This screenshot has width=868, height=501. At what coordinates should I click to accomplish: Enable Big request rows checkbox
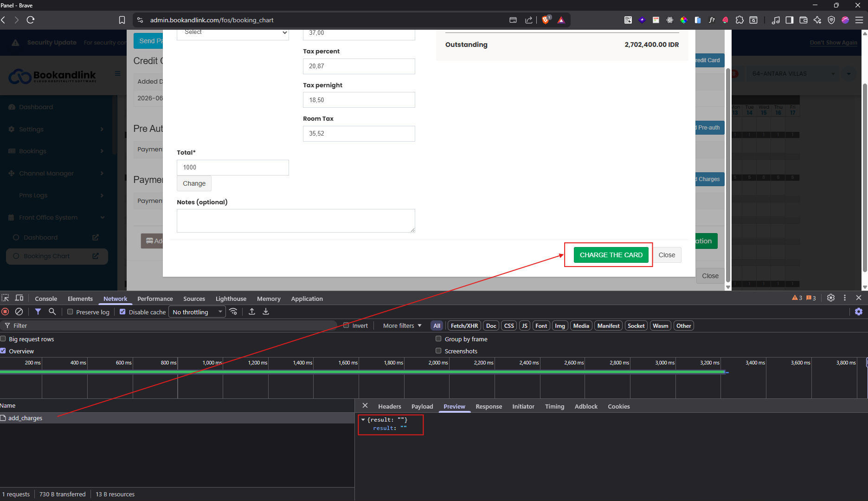(x=3, y=338)
